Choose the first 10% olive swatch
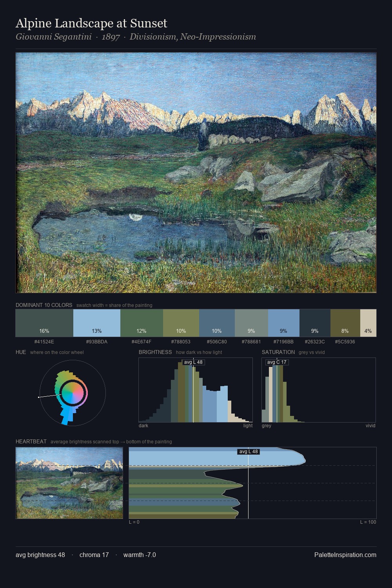 pyautogui.click(x=181, y=323)
